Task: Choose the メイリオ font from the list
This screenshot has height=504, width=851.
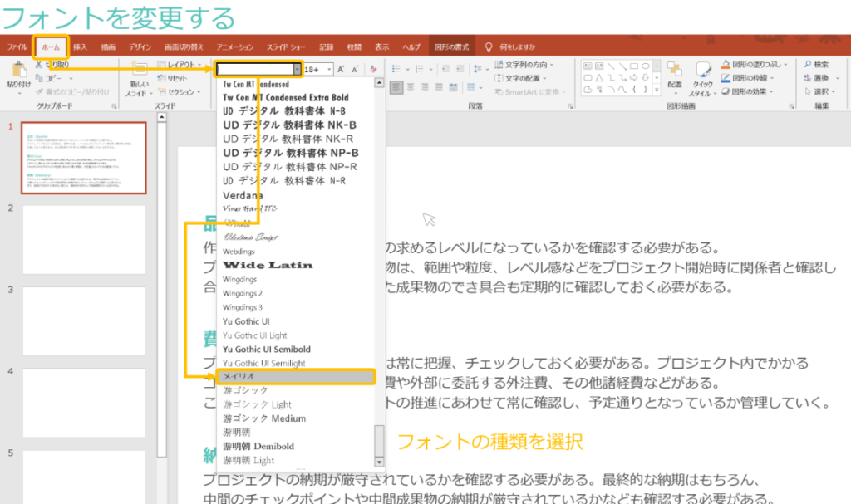Action: [x=294, y=376]
